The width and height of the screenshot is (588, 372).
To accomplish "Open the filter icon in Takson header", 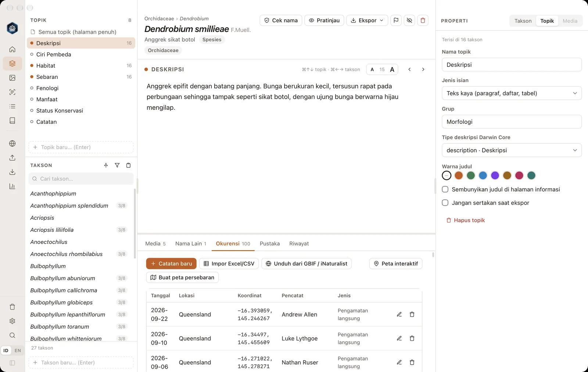I will [x=117, y=165].
